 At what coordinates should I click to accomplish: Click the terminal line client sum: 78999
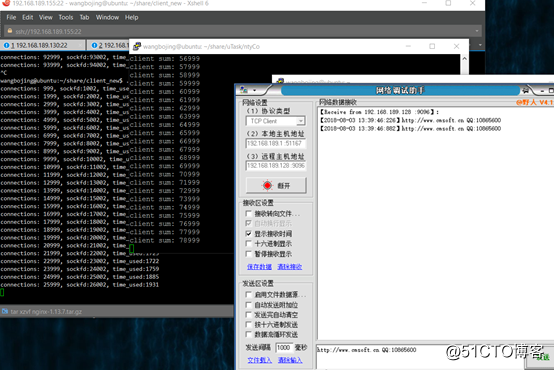point(165,240)
